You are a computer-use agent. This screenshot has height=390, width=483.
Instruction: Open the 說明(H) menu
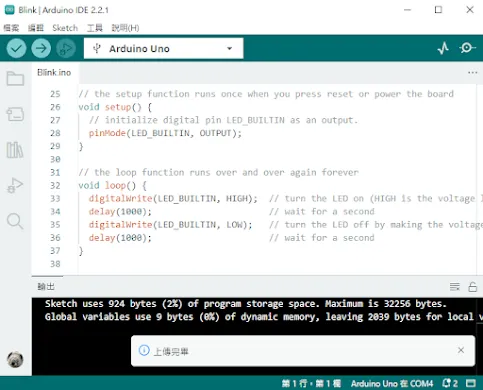click(125, 28)
